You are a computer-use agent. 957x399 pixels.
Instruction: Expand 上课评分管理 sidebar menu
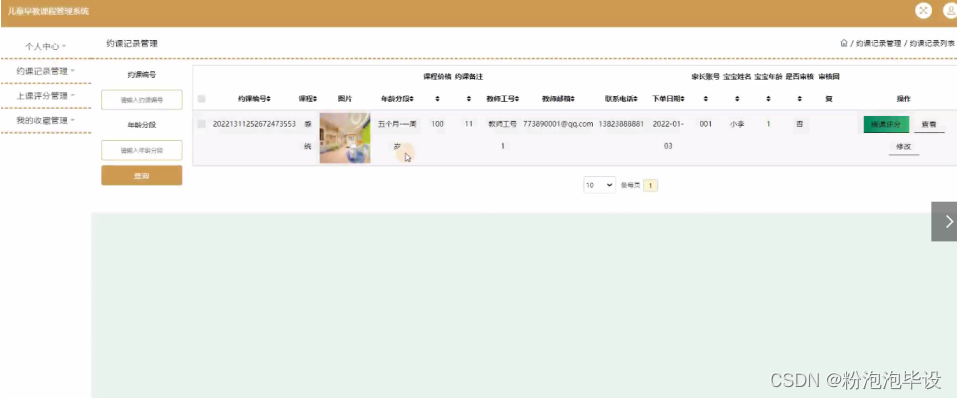click(x=45, y=96)
